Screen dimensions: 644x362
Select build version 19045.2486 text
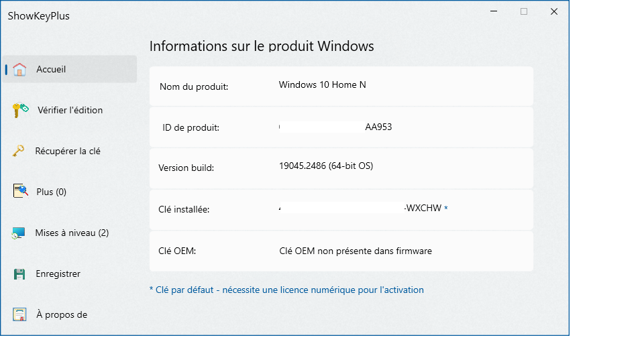tap(326, 166)
